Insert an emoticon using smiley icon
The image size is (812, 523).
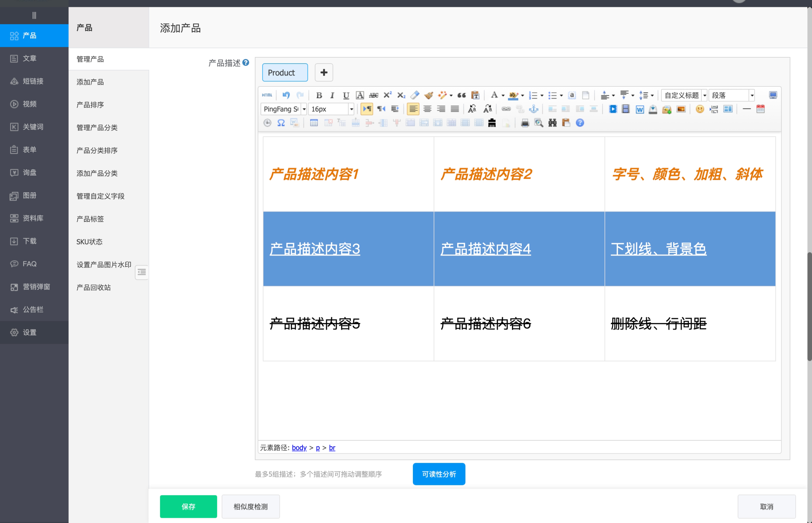coord(699,109)
